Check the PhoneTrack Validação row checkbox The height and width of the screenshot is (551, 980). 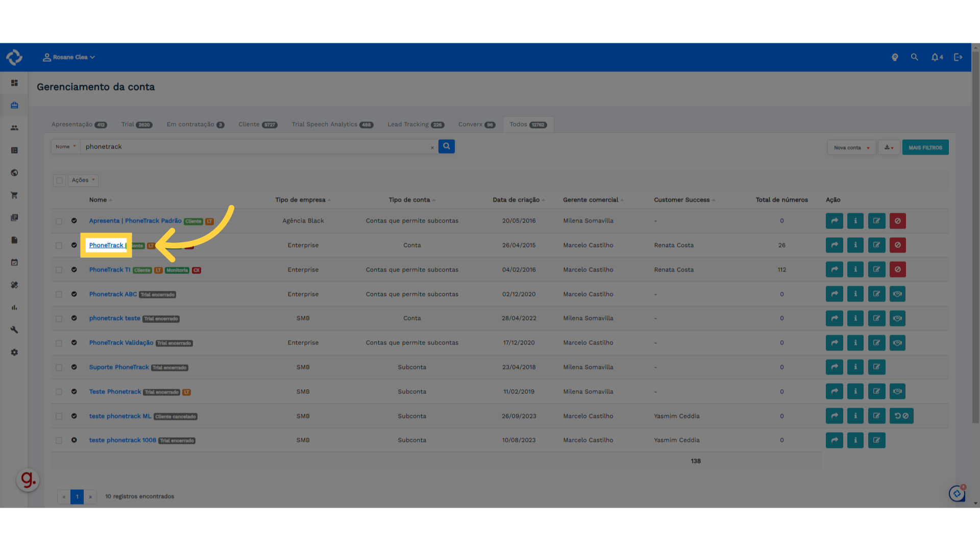point(59,343)
